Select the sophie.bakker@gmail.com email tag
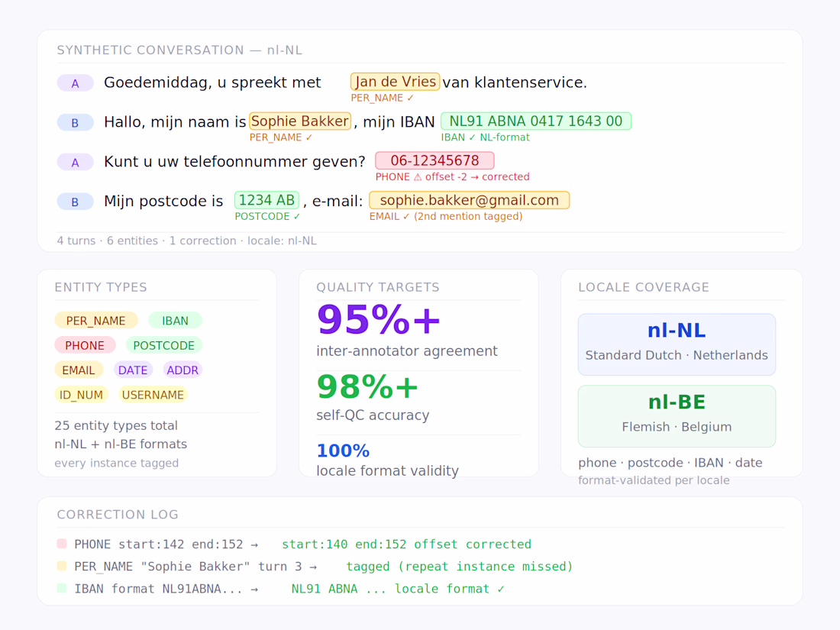Viewport: 840px width, 630px height. 470,200
